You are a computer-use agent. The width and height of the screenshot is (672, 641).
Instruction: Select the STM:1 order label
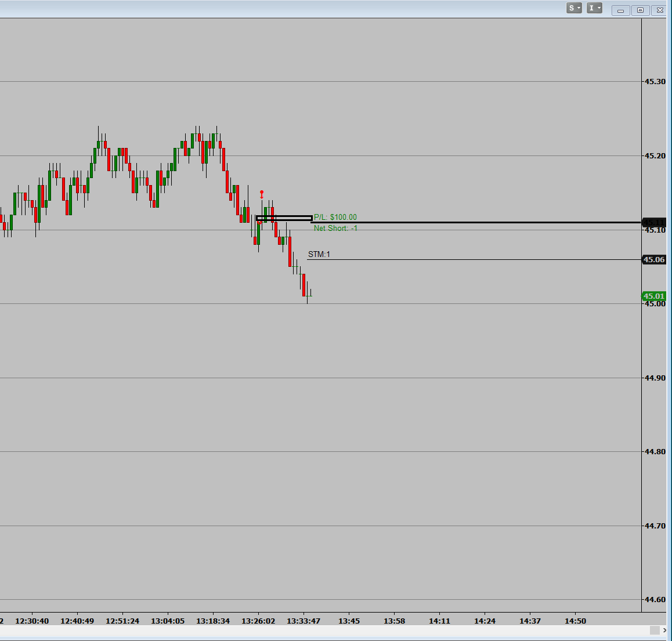319,255
